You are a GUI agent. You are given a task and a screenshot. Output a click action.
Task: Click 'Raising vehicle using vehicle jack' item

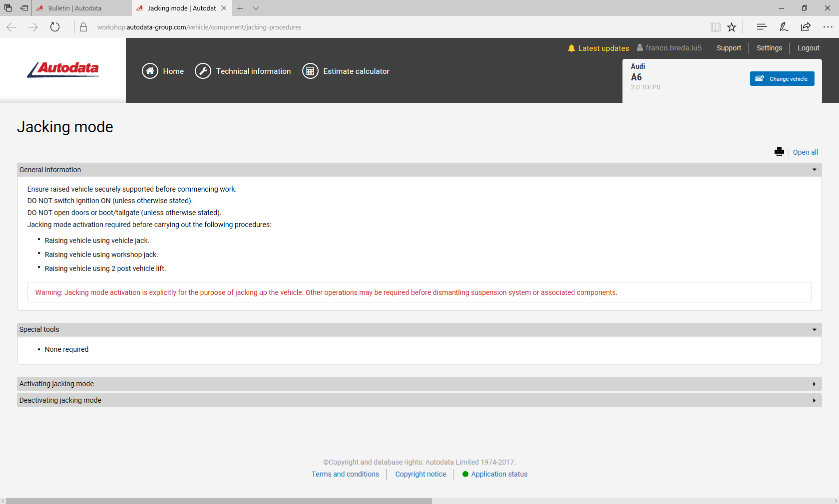[x=97, y=241]
